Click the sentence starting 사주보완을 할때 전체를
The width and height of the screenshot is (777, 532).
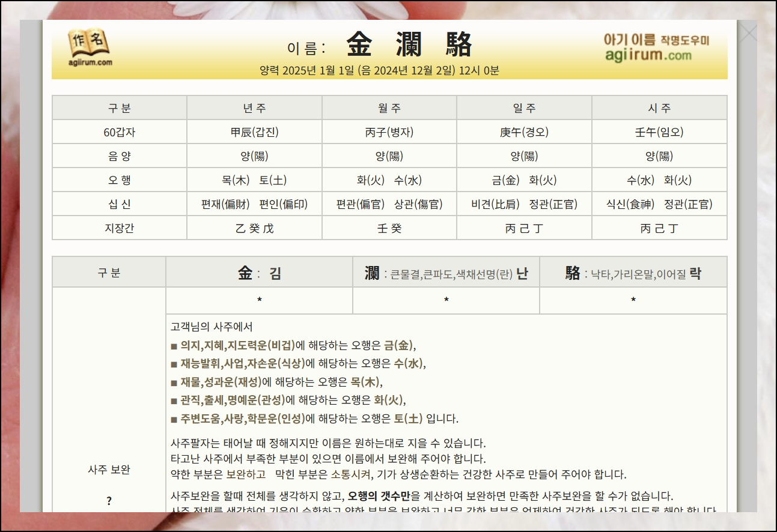pyautogui.click(x=422, y=497)
